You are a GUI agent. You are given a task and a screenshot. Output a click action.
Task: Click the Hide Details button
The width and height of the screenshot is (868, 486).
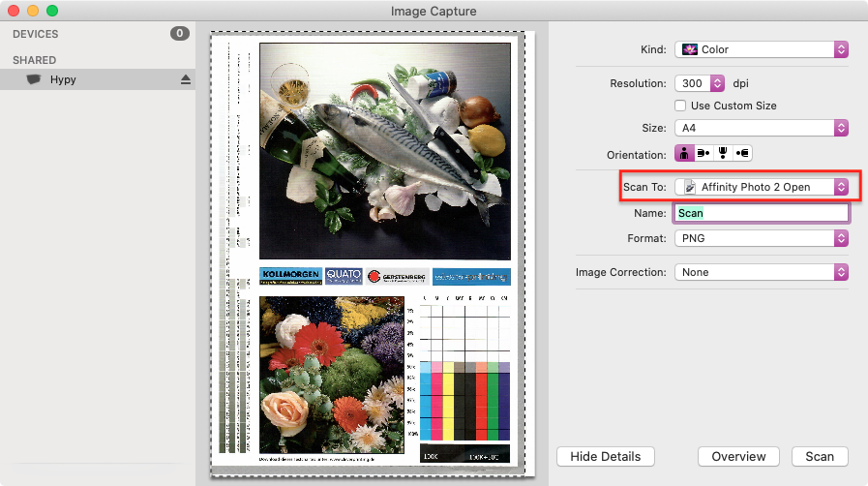coord(606,457)
